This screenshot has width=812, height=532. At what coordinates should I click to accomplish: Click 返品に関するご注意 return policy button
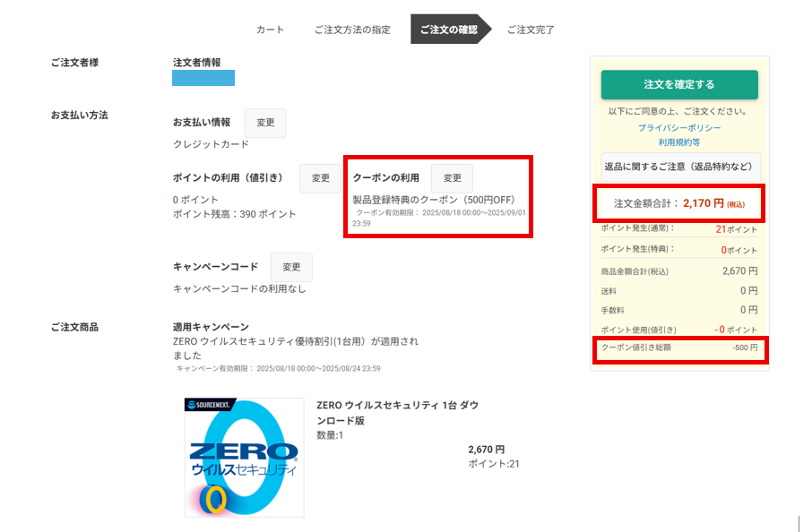pos(679,167)
